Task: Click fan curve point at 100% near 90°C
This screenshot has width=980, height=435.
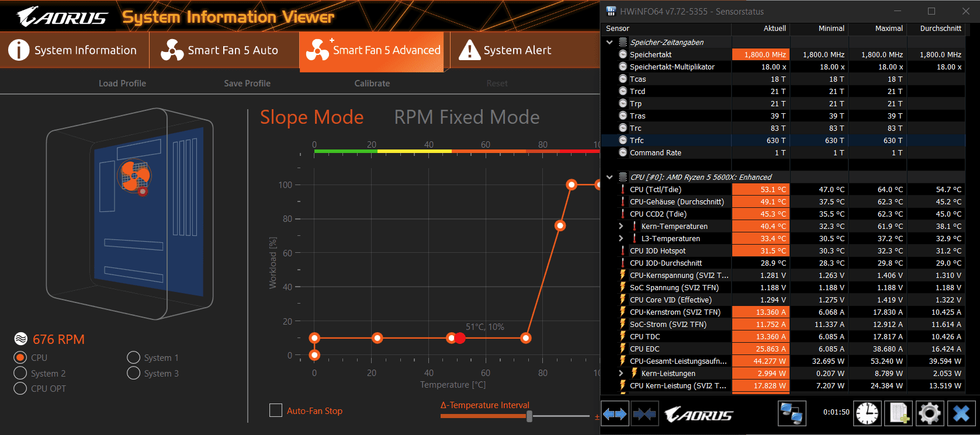Action: (x=572, y=185)
